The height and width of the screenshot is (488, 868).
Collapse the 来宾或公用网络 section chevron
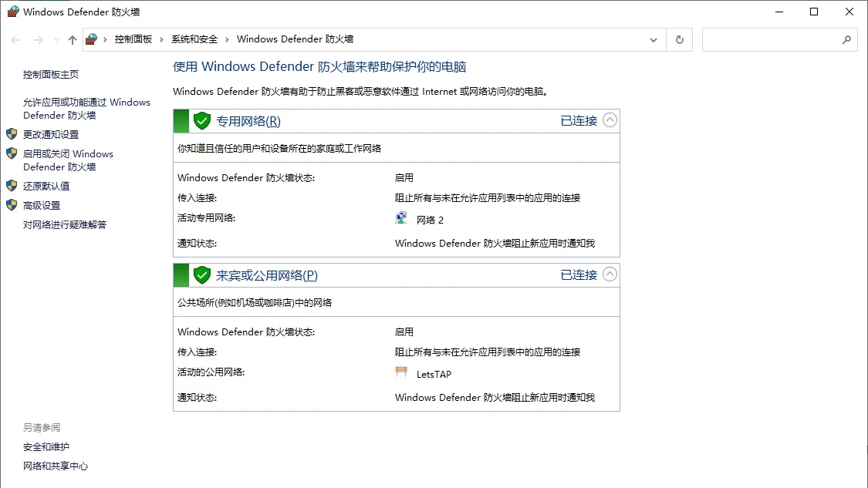[610, 274]
